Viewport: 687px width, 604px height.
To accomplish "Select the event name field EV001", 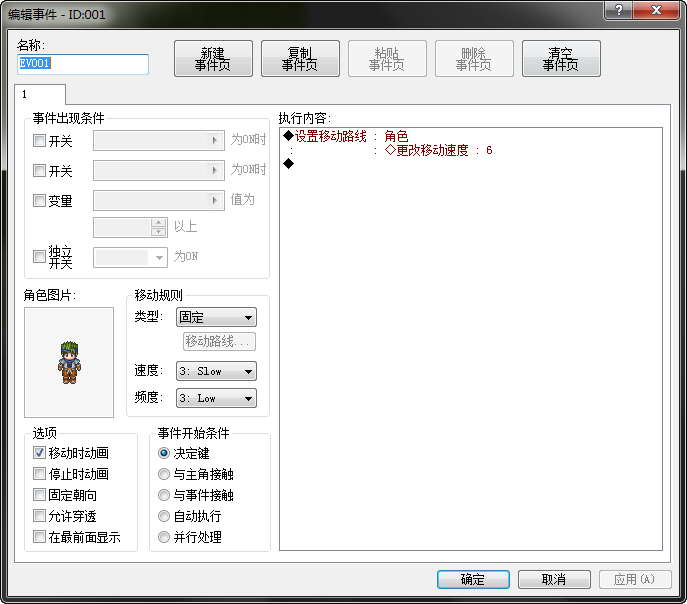I will [83, 64].
